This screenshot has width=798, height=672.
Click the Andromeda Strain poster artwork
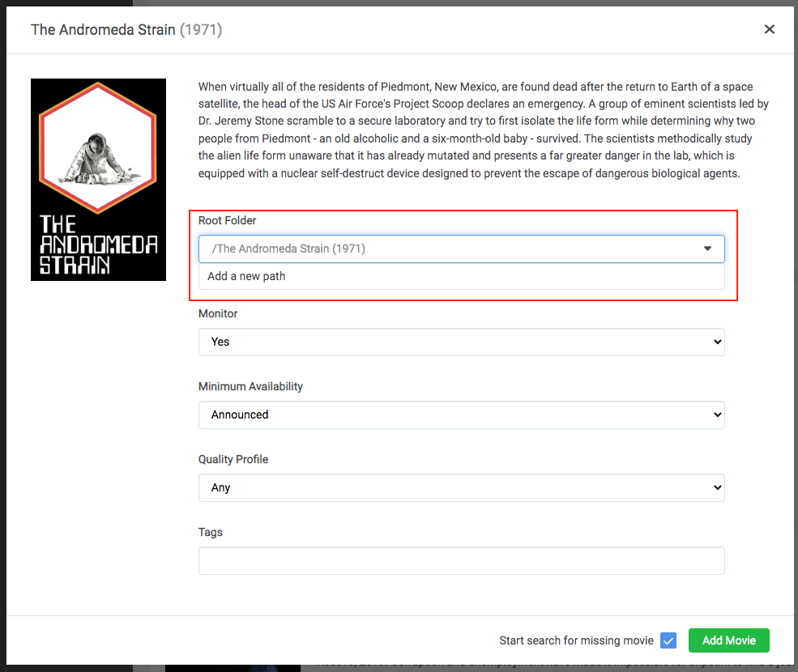pyautogui.click(x=98, y=179)
